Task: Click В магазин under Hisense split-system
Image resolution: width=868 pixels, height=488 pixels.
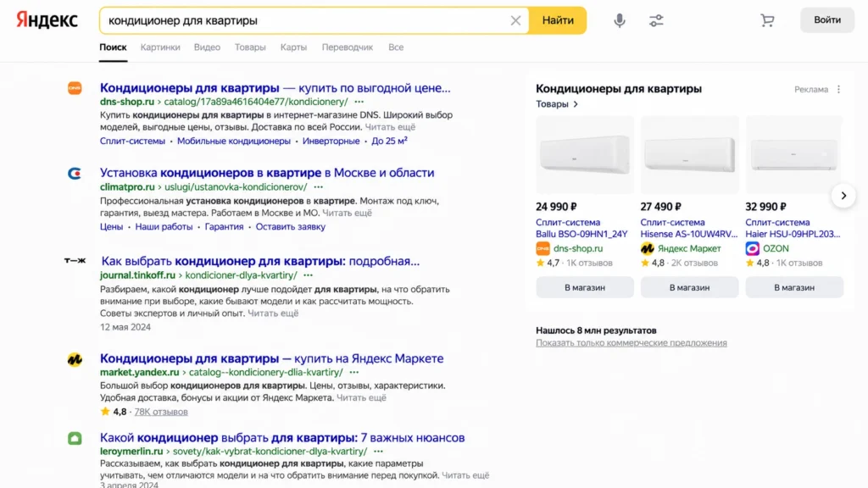Action: (689, 288)
